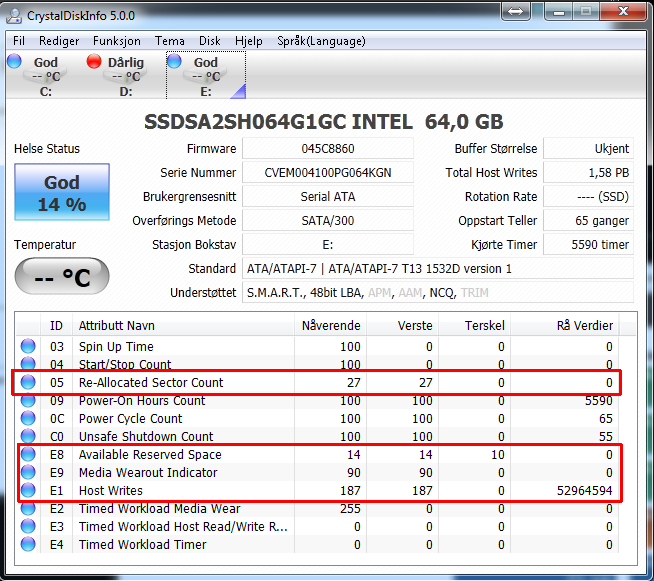This screenshot has height=581, width=654.
Task: Open the Funksjon menu
Action: point(117,41)
